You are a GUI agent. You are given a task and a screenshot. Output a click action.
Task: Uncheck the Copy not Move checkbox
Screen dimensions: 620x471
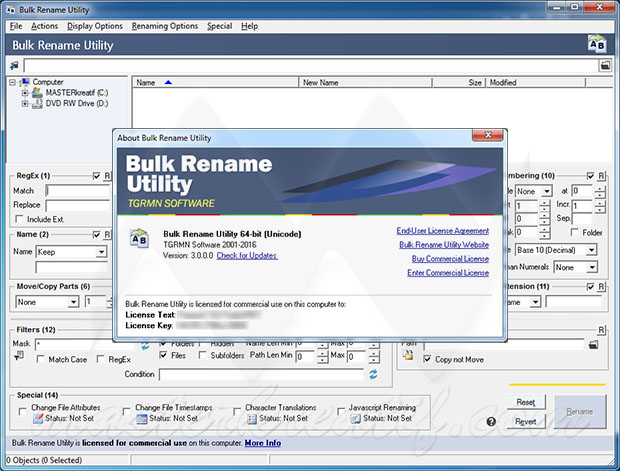(427, 359)
